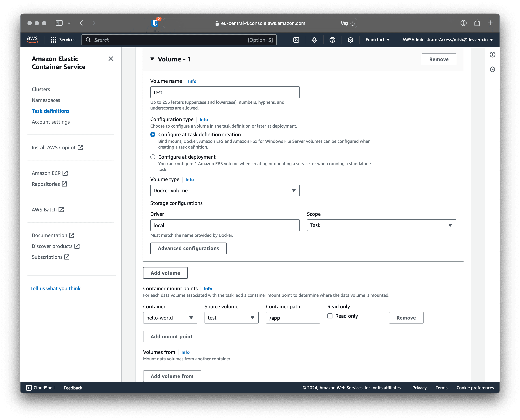Open Account settings in sidebar
This screenshot has width=520, height=420.
click(51, 122)
